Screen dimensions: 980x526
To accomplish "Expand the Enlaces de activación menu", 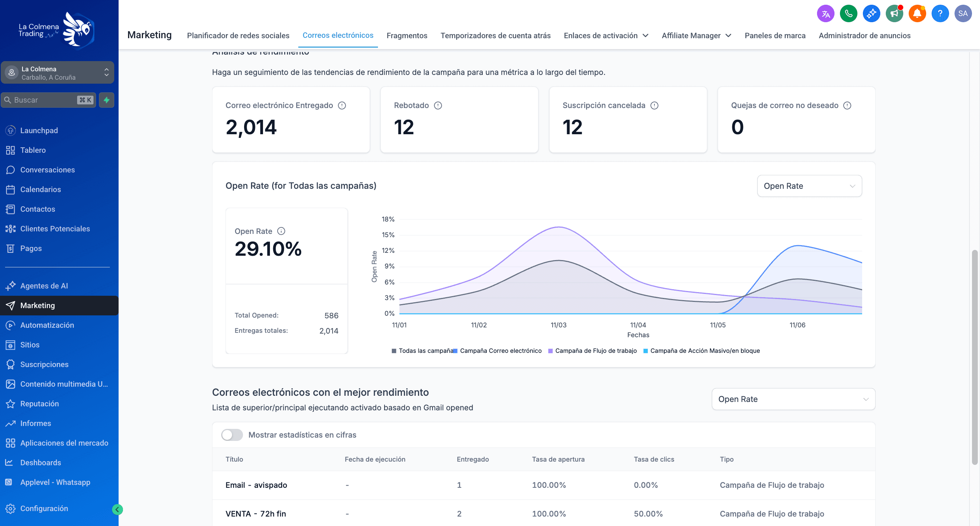I will (606, 35).
